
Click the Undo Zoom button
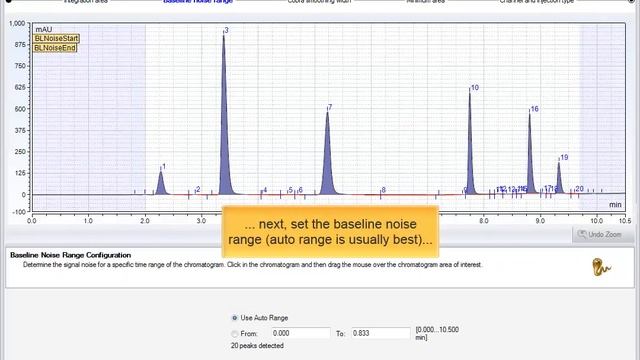(603, 235)
